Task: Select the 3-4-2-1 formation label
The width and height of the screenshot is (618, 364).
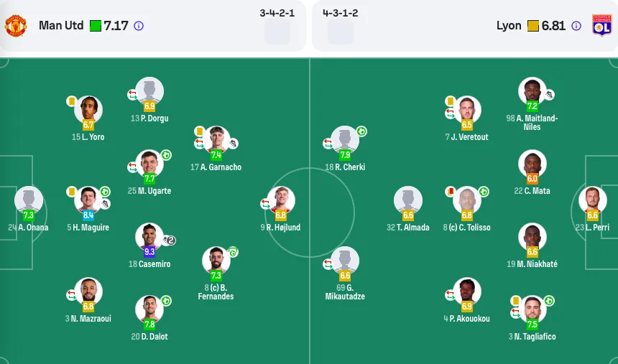Action: pyautogui.click(x=277, y=13)
